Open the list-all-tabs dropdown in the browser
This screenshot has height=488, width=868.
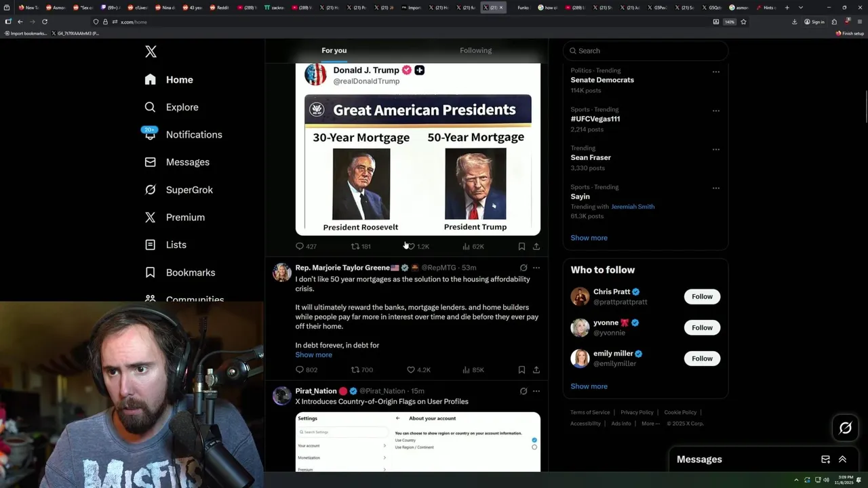click(800, 7)
